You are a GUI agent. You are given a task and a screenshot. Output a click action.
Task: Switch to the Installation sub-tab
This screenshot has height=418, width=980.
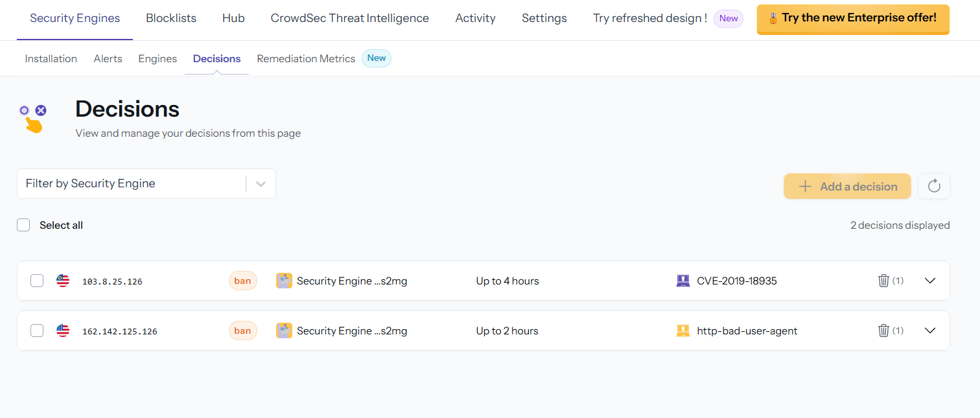(51, 58)
